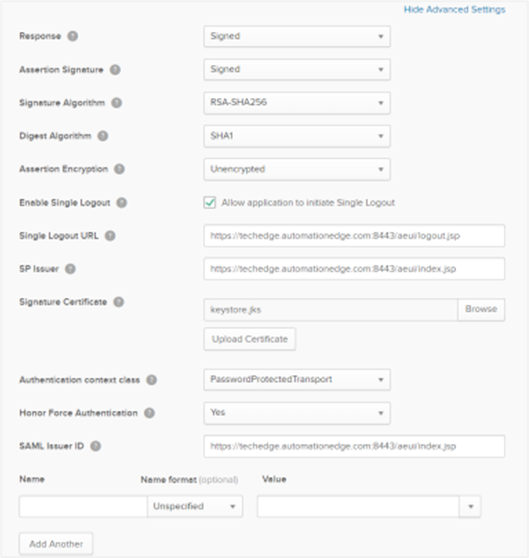Click Add Another button
The width and height of the screenshot is (529, 558).
[56, 544]
